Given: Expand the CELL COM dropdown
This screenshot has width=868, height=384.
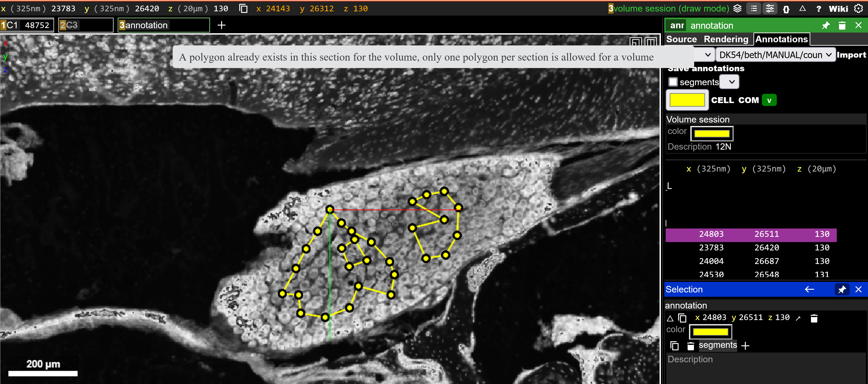Looking at the screenshot, I should tap(769, 100).
